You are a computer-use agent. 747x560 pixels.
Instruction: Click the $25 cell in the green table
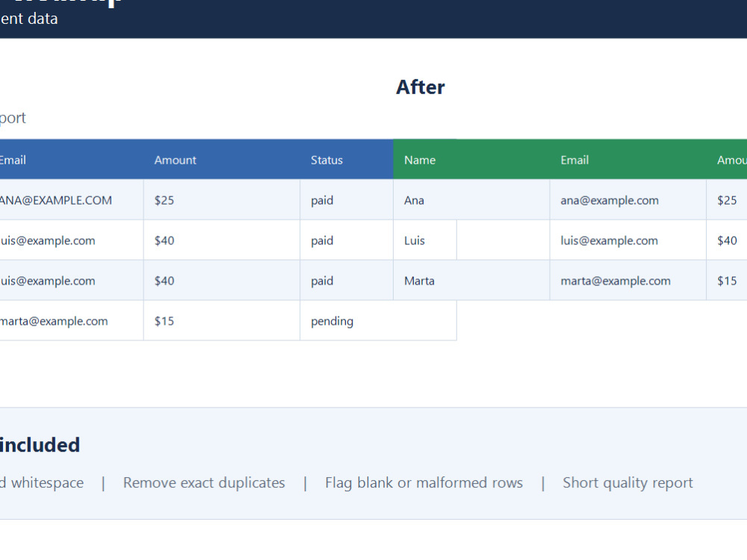(727, 200)
